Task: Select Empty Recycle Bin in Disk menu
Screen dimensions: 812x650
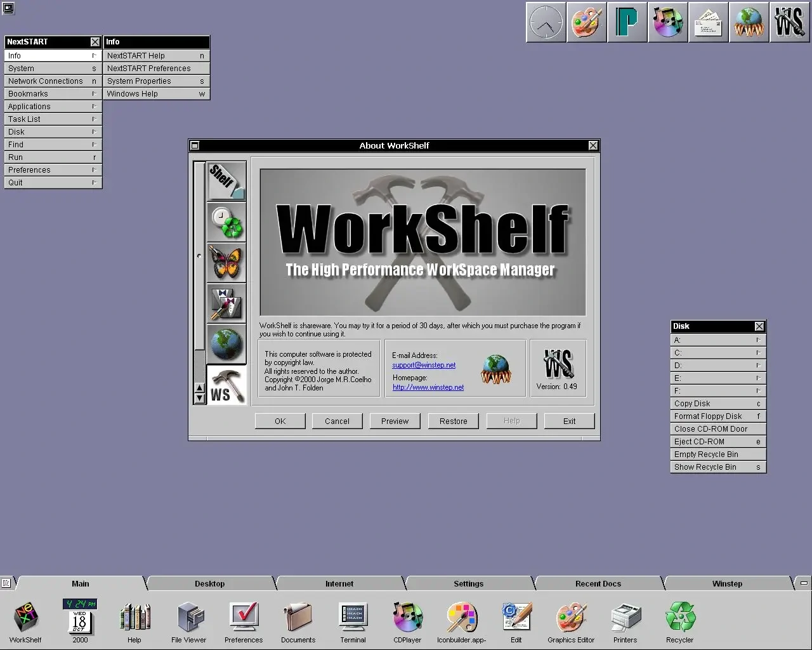Action: pos(717,454)
